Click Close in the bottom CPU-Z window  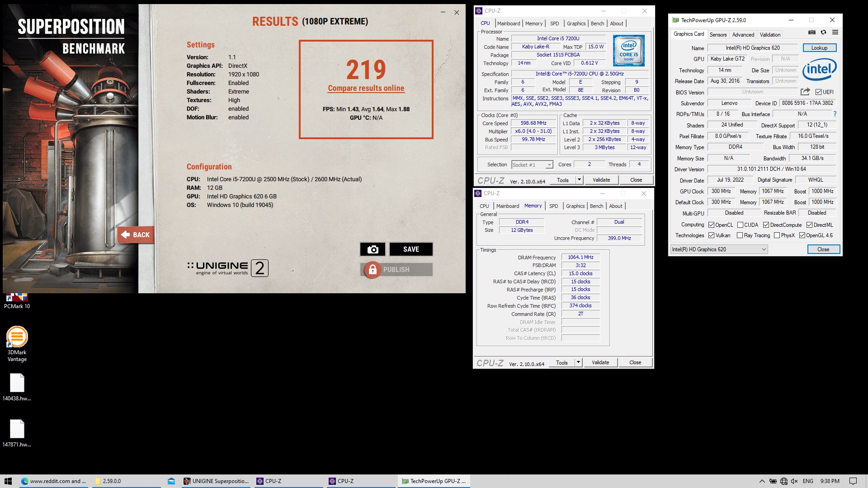[x=635, y=362]
